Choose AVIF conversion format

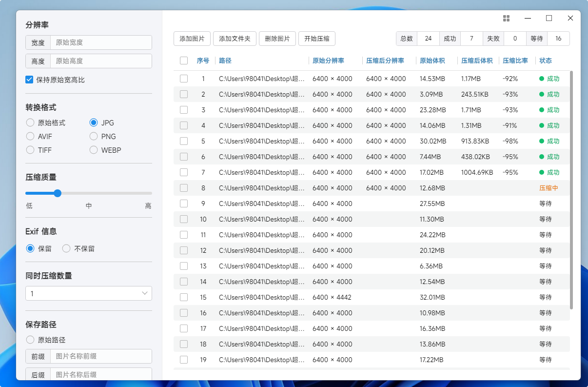pyautogui.click(x=30, y=137)
